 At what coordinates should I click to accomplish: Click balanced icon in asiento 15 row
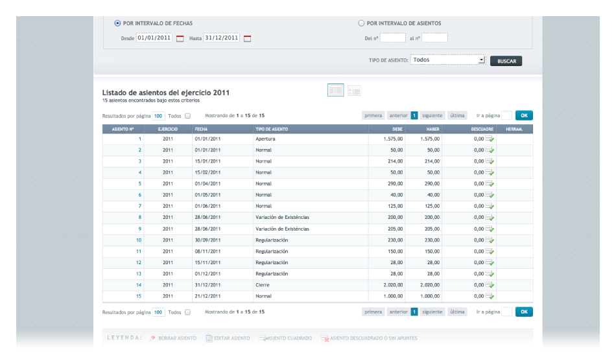click(490, 296)
